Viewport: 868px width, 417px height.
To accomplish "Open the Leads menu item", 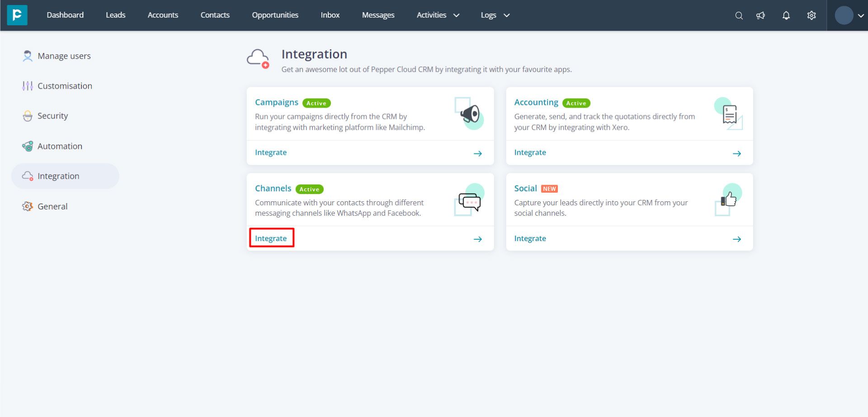I will (116, 15).
